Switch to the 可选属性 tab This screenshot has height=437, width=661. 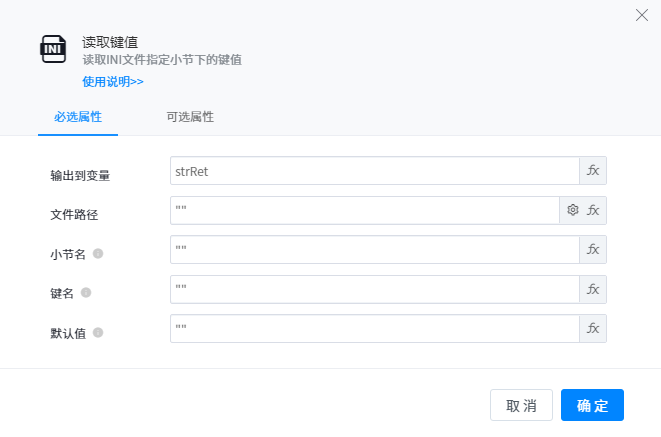click(190, 117)
